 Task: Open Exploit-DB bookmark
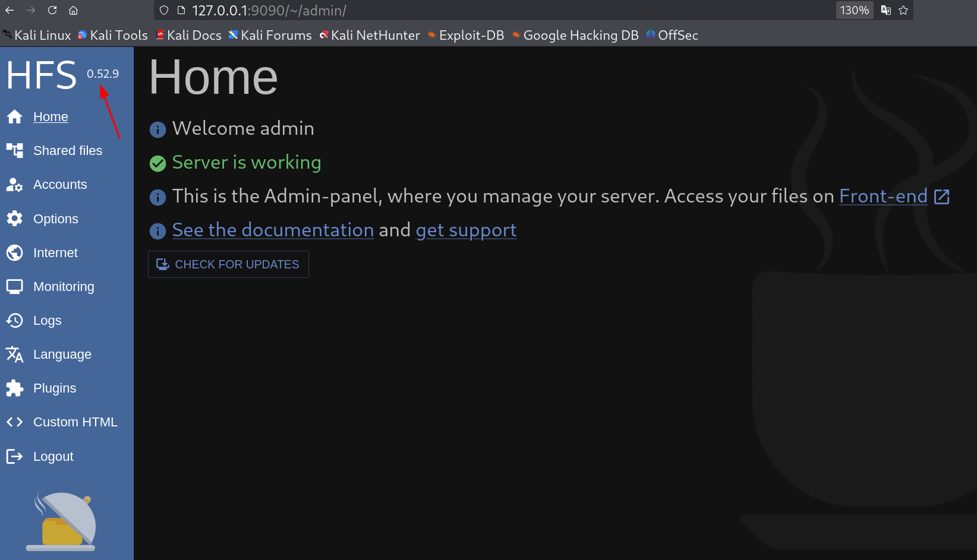tap(466, 35)
